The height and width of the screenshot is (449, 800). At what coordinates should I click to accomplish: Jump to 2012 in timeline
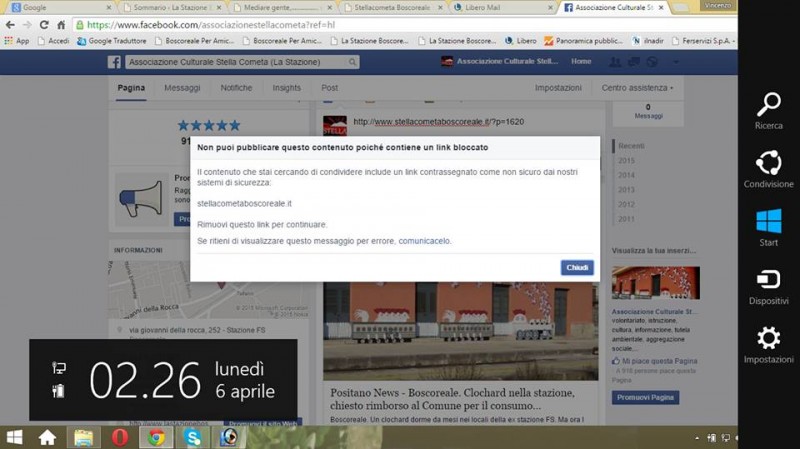coord(627,204)
